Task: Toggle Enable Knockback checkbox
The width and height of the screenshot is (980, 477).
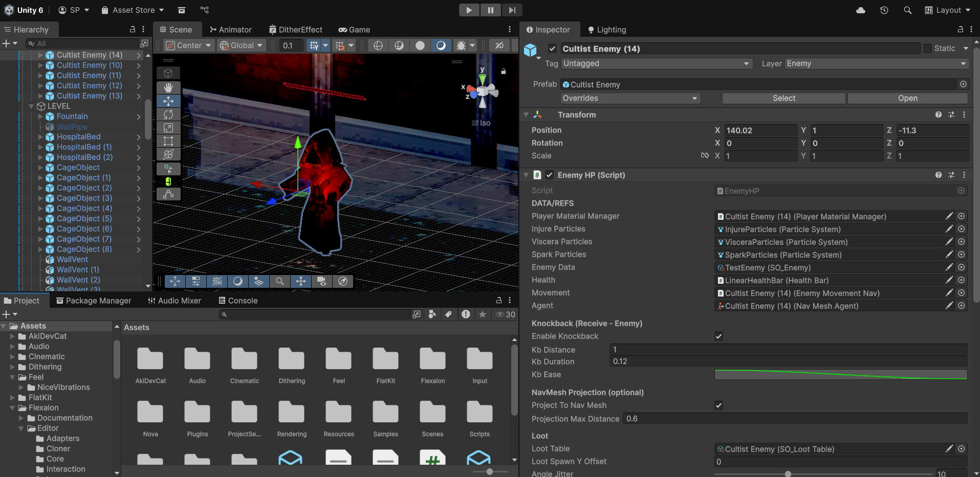Action: coord(718,336)
